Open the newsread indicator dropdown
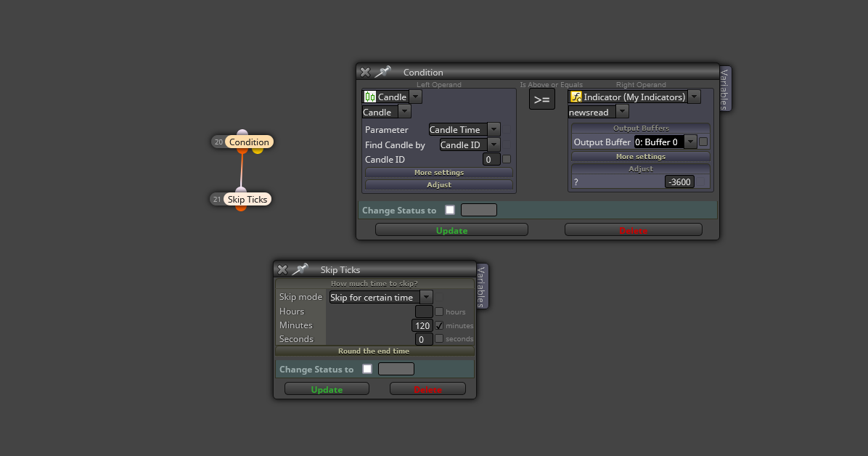 tap(622, 112)
